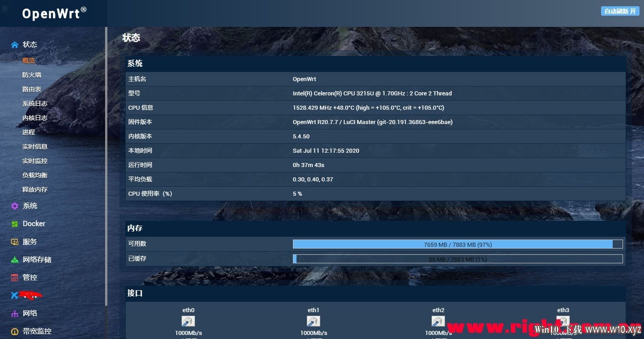The image size is (644, 339).
Task: Click the CPU usage value 5 %
Action: 297,193
